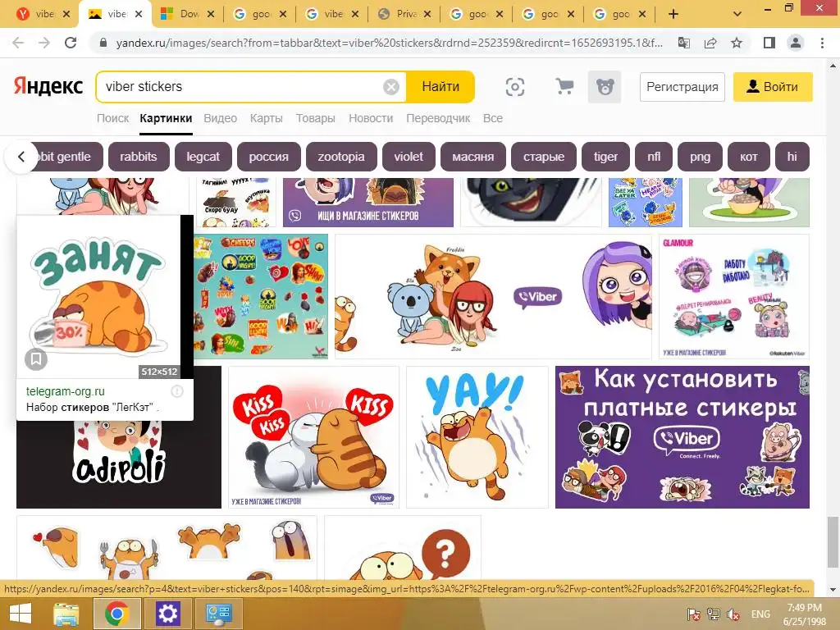This screenshot has height=630, width=840.
Task: Select старые filter chip
Action: (544, 157)
